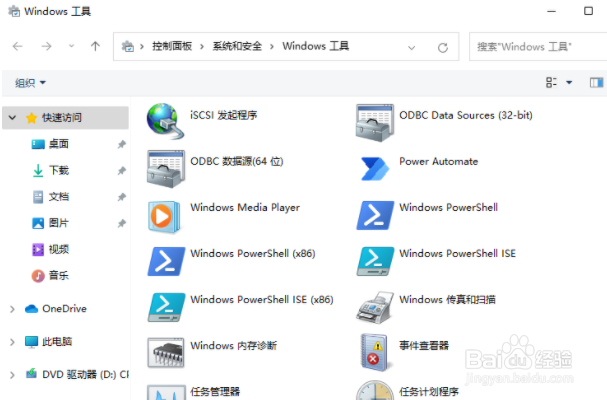Open the chevron after 控制面板 in breadcrumb
This screenshot has width=607, height=400.
[x=202, y=47]
